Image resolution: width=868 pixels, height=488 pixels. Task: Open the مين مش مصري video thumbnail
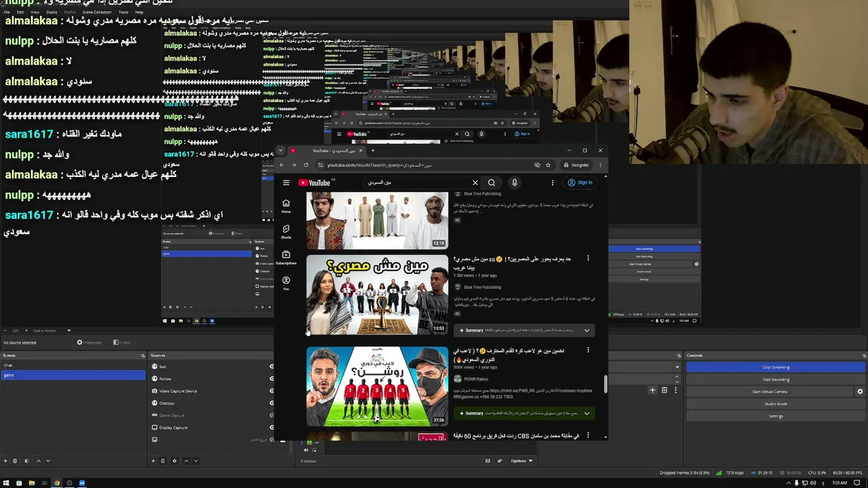tap(377, 295)
